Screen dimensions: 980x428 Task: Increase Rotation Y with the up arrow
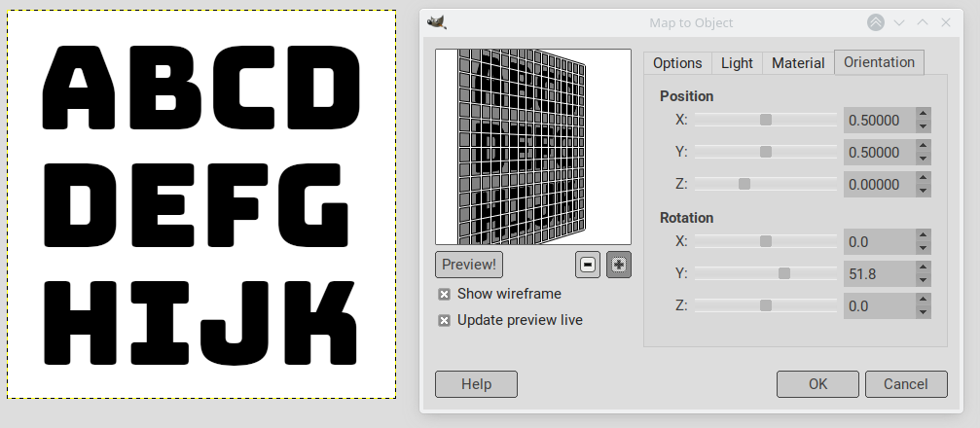click(924, 267)
